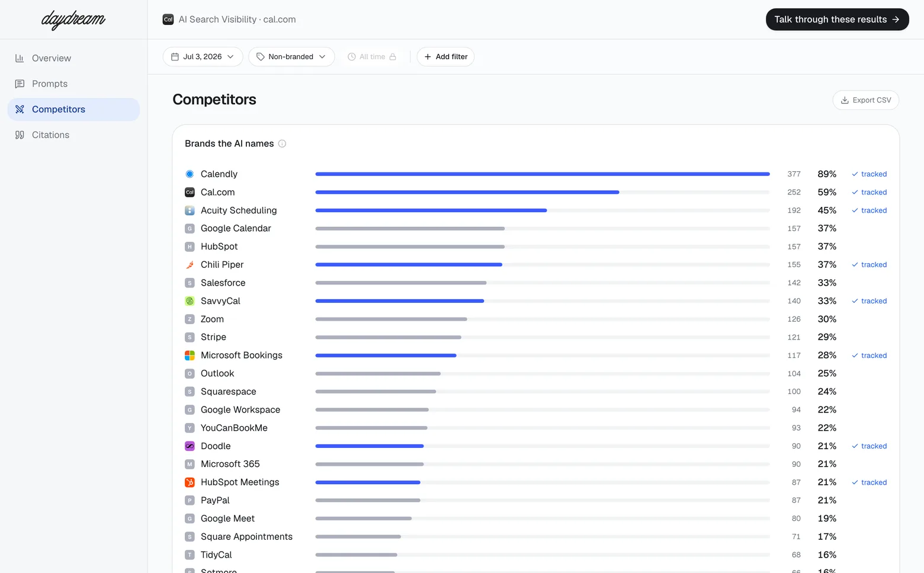Viewport: 924px width, 573px height.
Task: Untrack HubSpot Meetings
Action: tap(869, 482)
